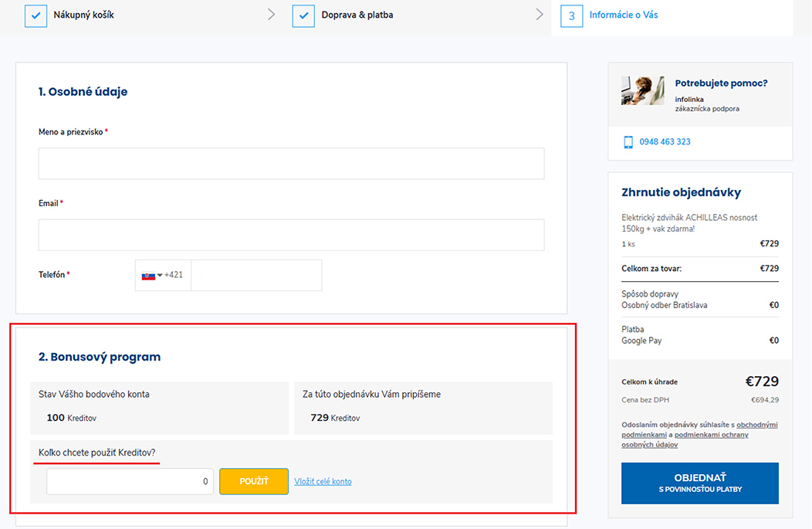Focus the Telefón number input field
The image size is (812, 529).
point(256,275)
